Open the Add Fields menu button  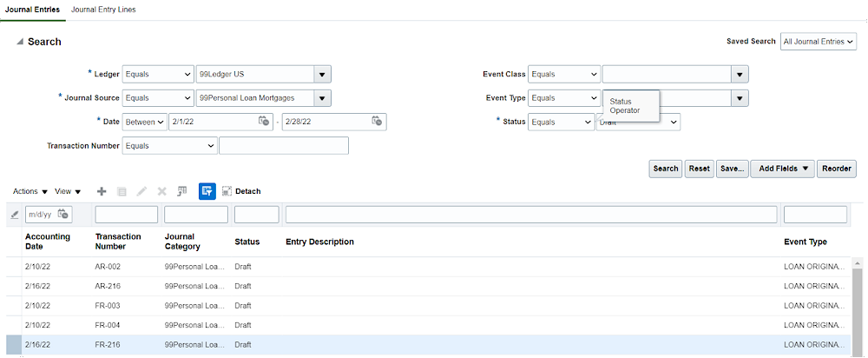click(782, 169)
